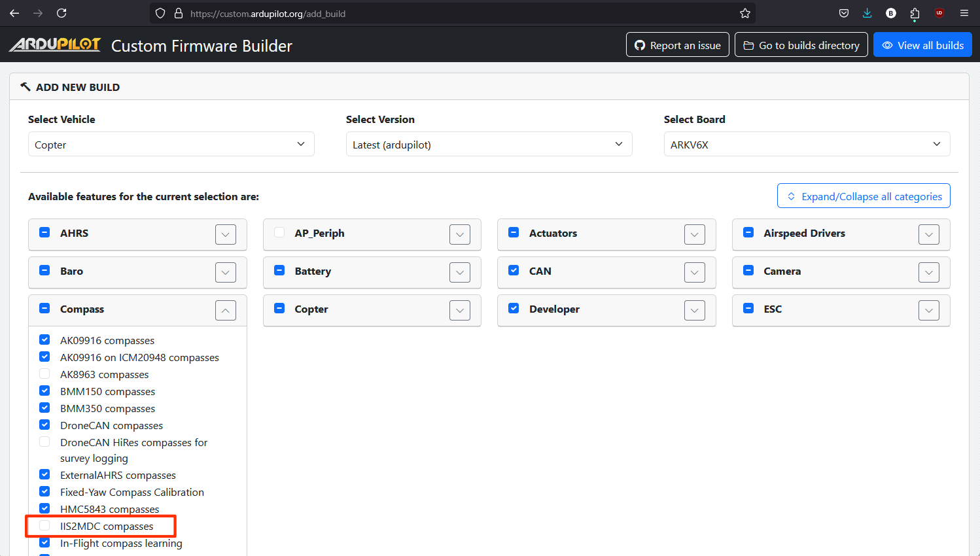The height and width of the screenshot is (556, 980).
Task: Expand the Actuators category
Action: coord(695,234)
